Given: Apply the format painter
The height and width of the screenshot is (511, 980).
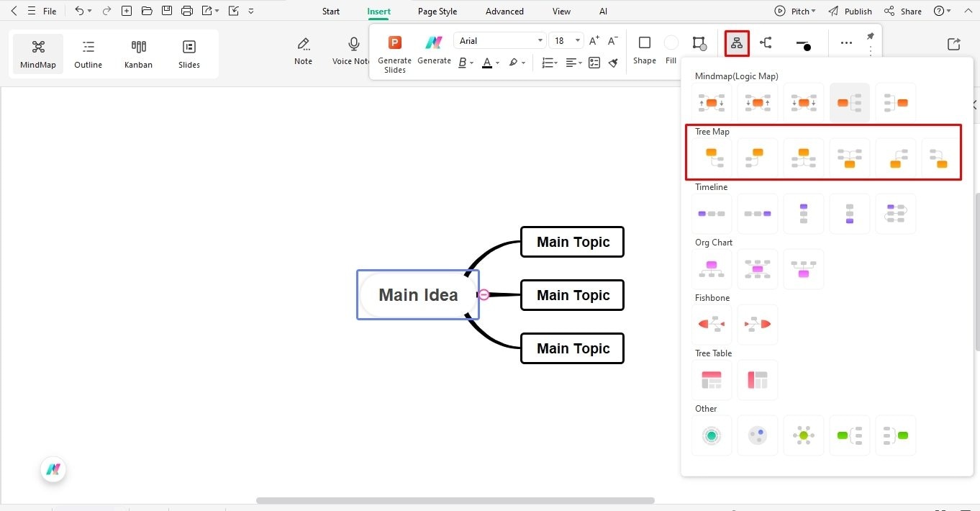Looking at the screenshot, I should click(613, 63).
